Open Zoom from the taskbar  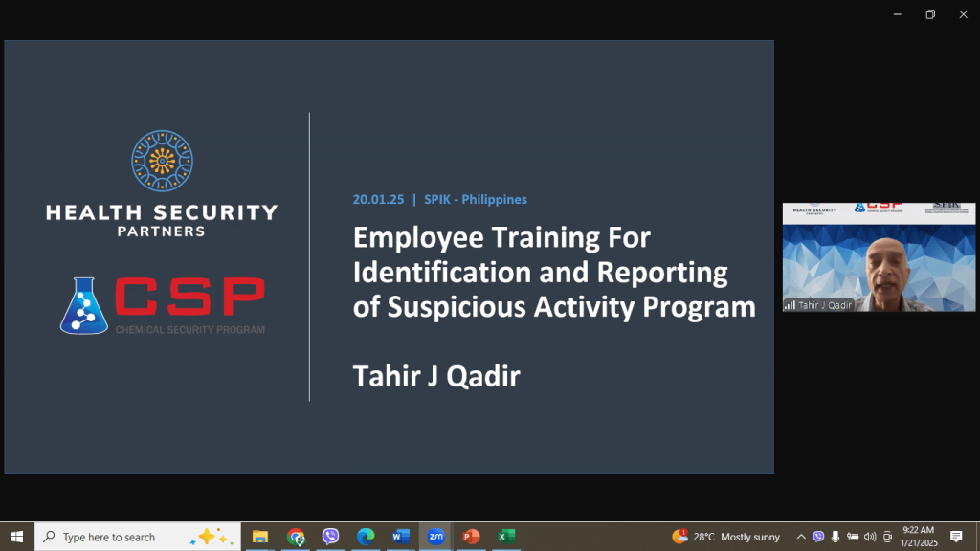tap(435, 537)
